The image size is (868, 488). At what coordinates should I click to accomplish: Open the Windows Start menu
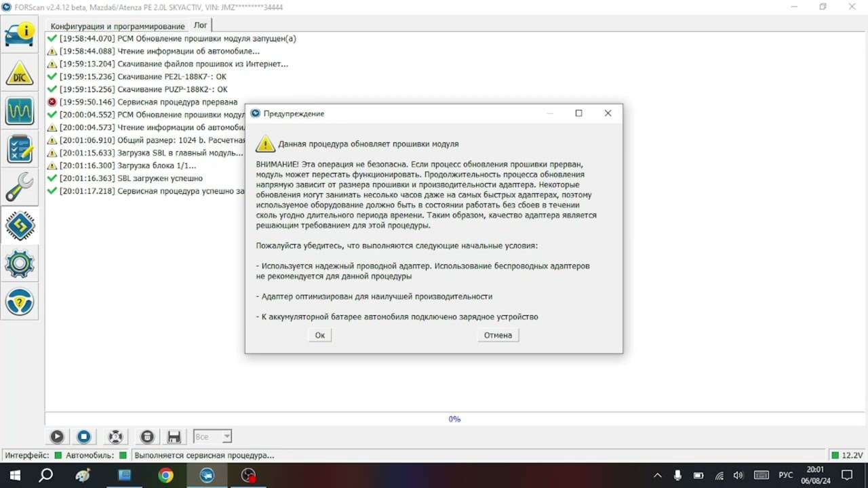click(x=14, y=475)
